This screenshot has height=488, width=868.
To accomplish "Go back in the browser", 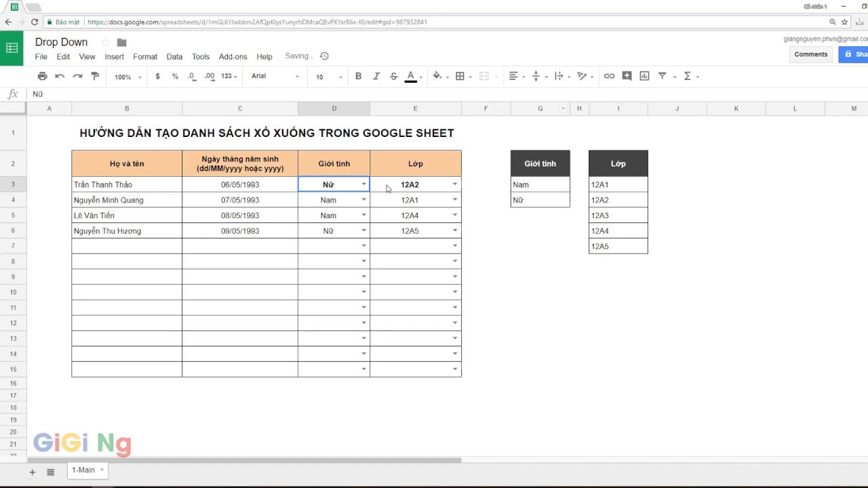I will coord(8,22).
